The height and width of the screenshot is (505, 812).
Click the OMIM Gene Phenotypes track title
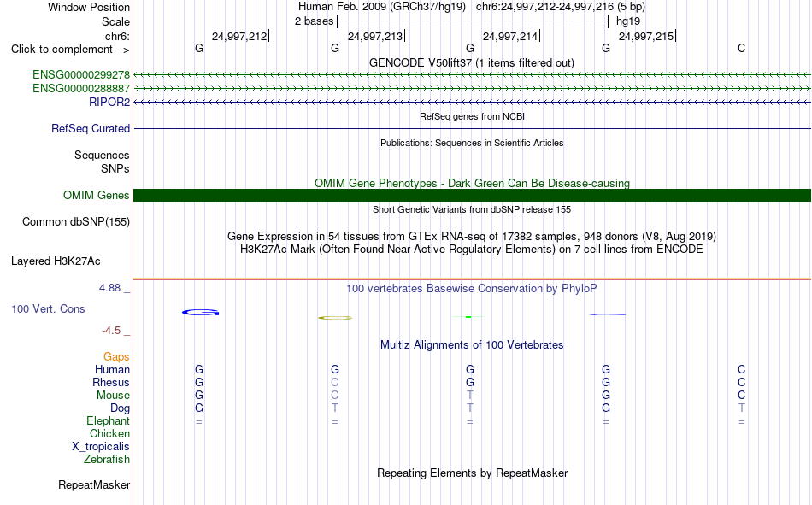(473, 184)
